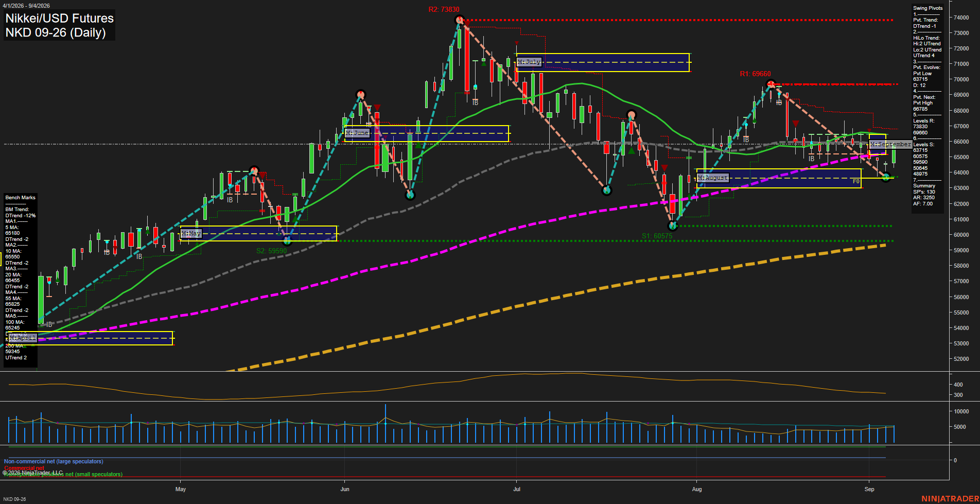
Task: Select swing pivot high marker at R2 73830
Action: click(460, 20)
